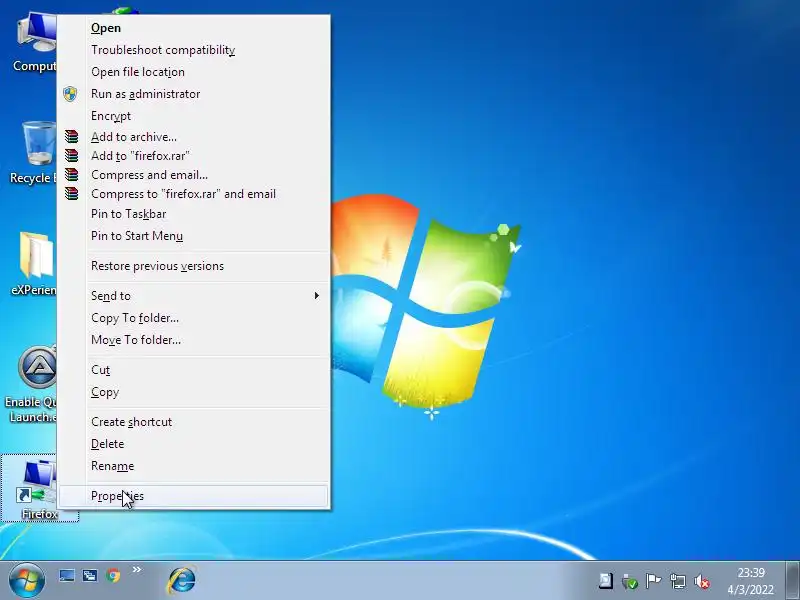Select the Computer desktop icon
The image size is (800, 600).
click(34, 43)
